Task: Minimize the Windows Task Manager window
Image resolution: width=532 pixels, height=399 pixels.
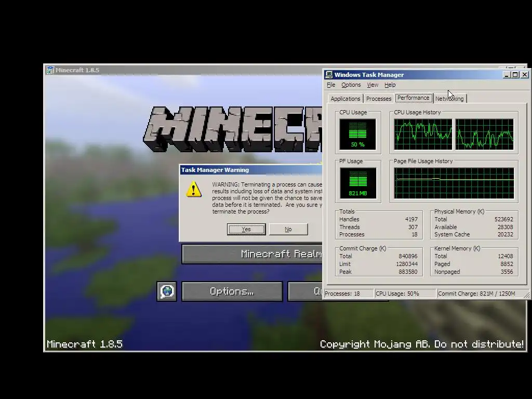Action: click(x=507, y=75)
